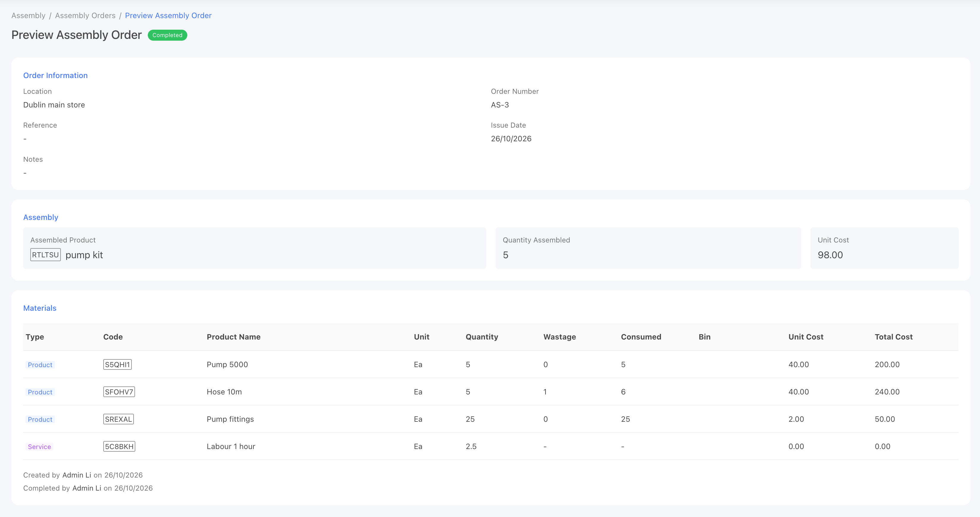Click Admin Li in the Created by line

tap(77, 475)
